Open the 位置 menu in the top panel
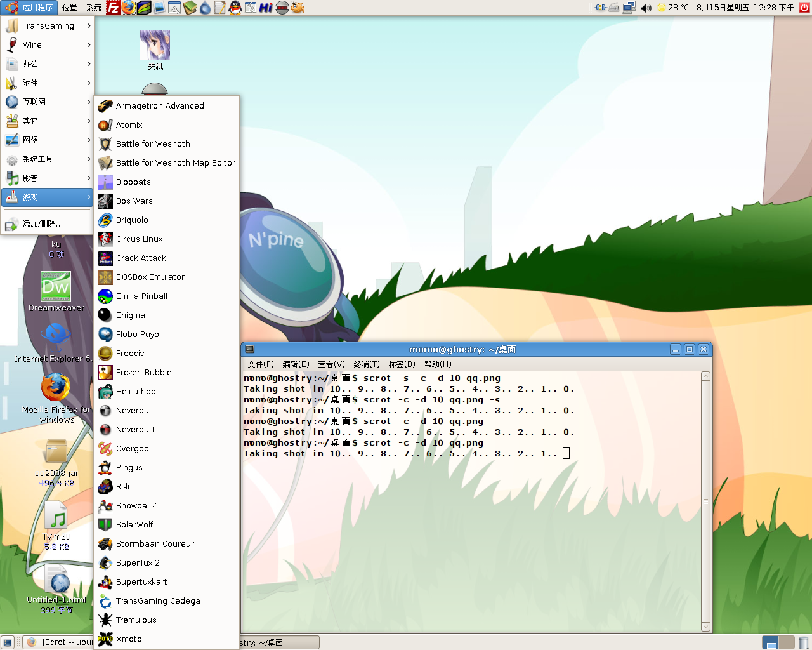Image resolution: width=812 pixels, height=650 pixels. (70, 8)
